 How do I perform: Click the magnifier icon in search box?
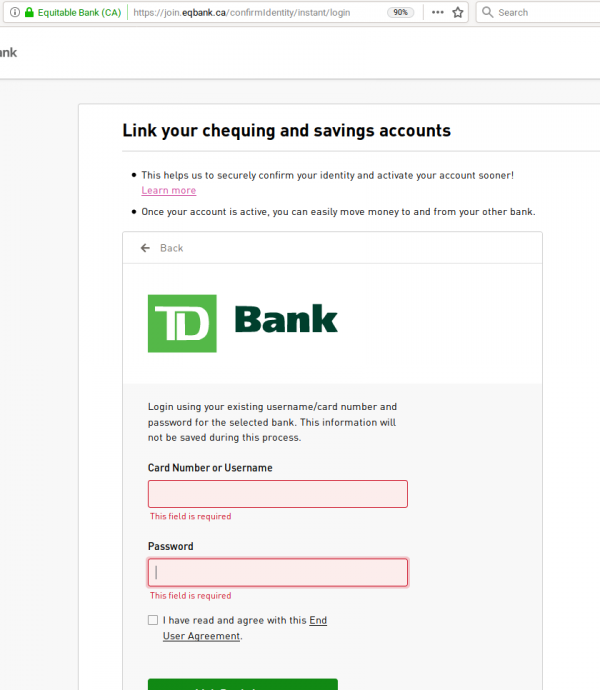(488, 13)
